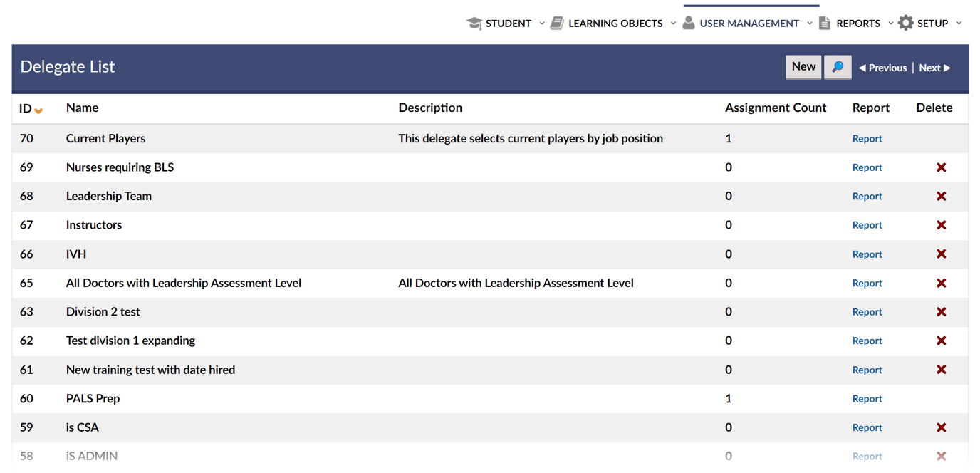
Task: Click red X for Leadership Team row
Action: coord(941,197)
